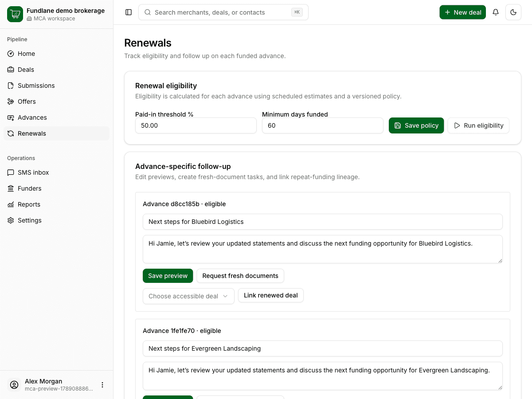Image resolution: width=532 pixels, height=399 pixels.
Task: Edit the Evergreen Landscaping message body
Action: 323,376
